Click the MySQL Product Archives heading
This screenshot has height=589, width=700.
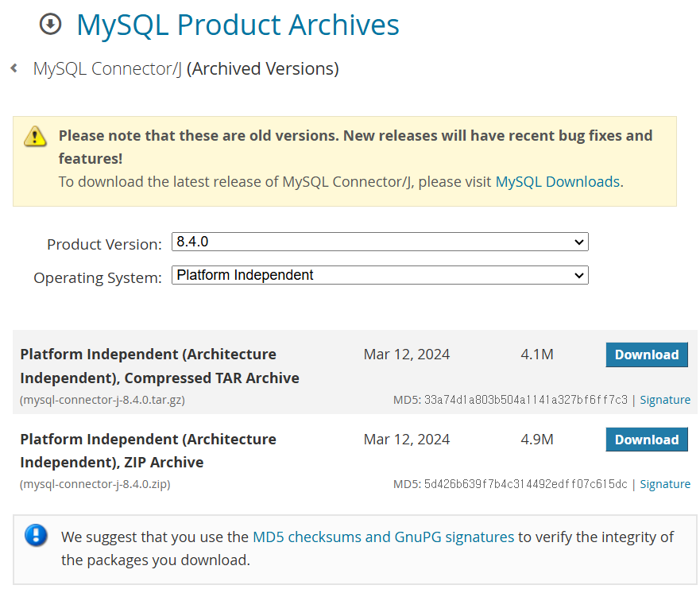coord(238,25)
